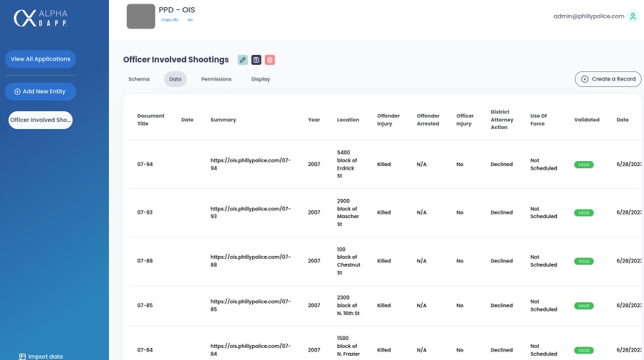Viewport: 644px width, 360px height.
Task: Click Add New Entity button
Action: click(40, 92)
